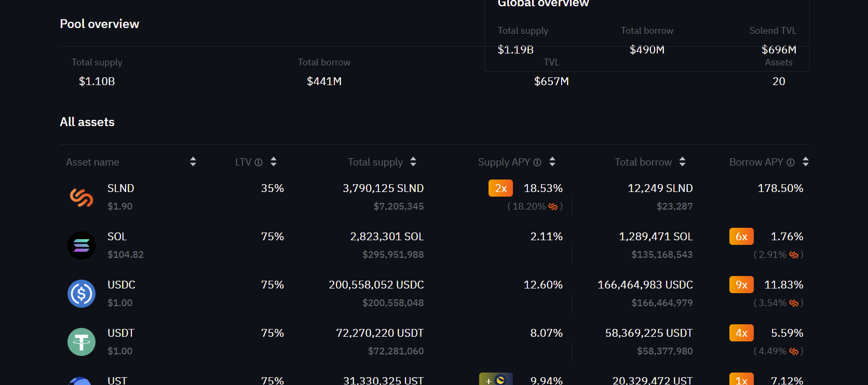868x385 pixels.
Task: Open the SLND asset row name
Action: click(120, 188)
